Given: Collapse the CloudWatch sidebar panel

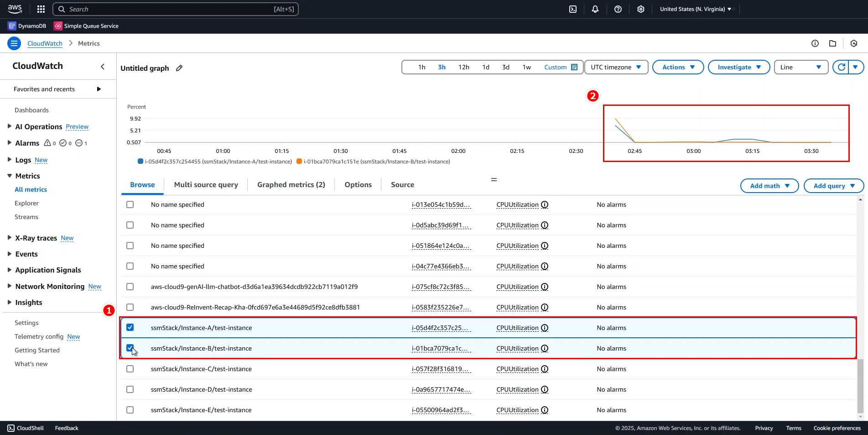Looking at the screenshot, I should 103,67.
